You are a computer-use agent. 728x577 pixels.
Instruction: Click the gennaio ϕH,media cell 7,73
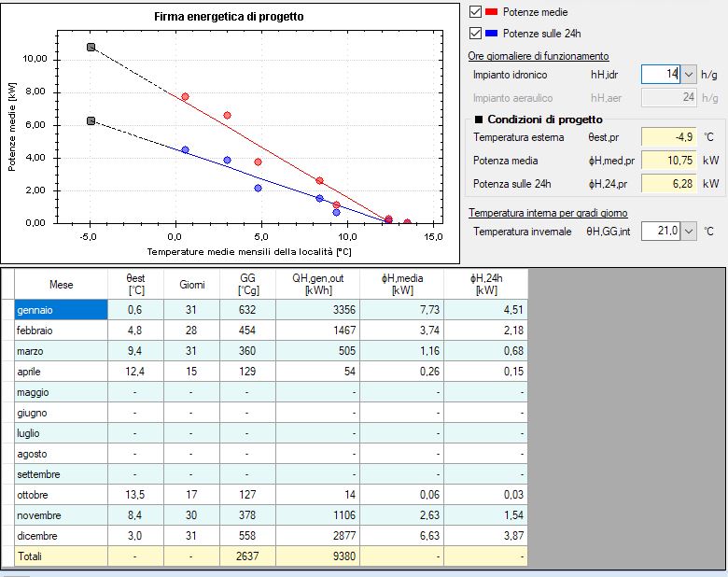coord(402,309)
